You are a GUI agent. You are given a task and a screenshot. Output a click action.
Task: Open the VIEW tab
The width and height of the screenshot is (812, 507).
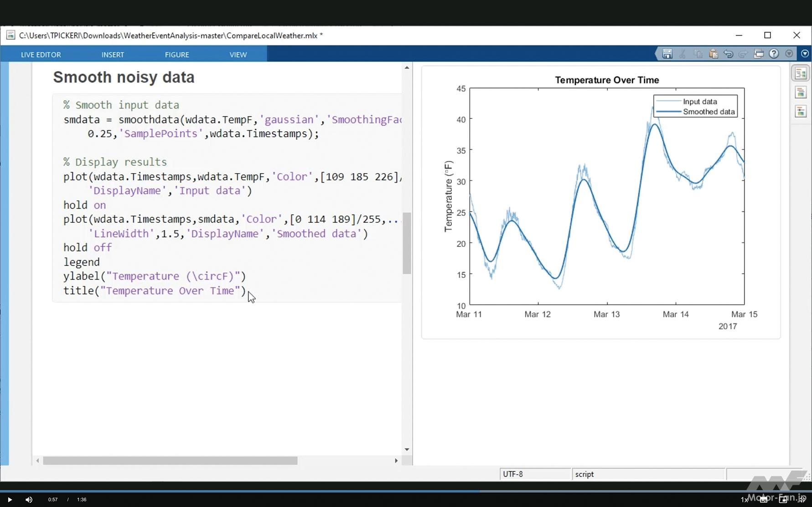coord(238,55)
